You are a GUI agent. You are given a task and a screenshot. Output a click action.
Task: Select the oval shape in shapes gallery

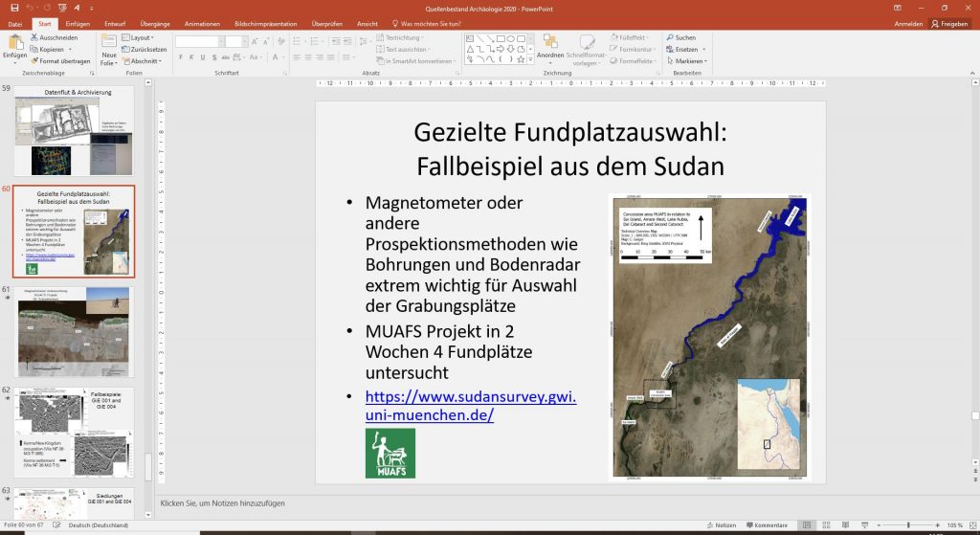[x=511, y=38]
